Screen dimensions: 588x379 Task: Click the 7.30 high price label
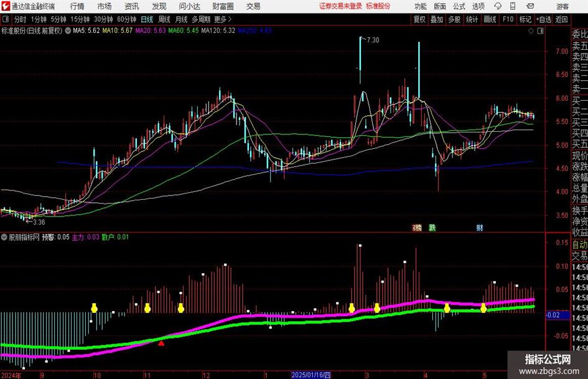point(373,40)
